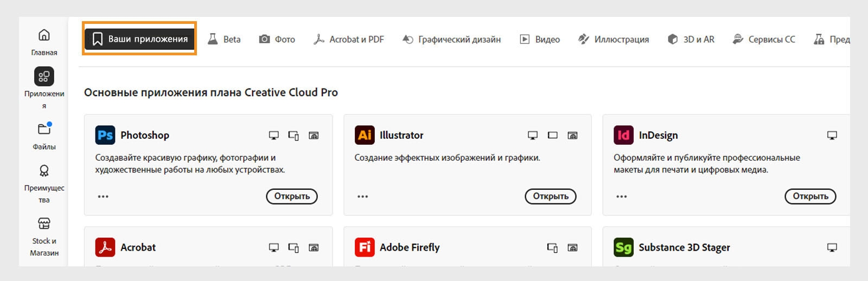Click the Substance 3D Stager title
868x281 pixels.
[x=684, y=247]
